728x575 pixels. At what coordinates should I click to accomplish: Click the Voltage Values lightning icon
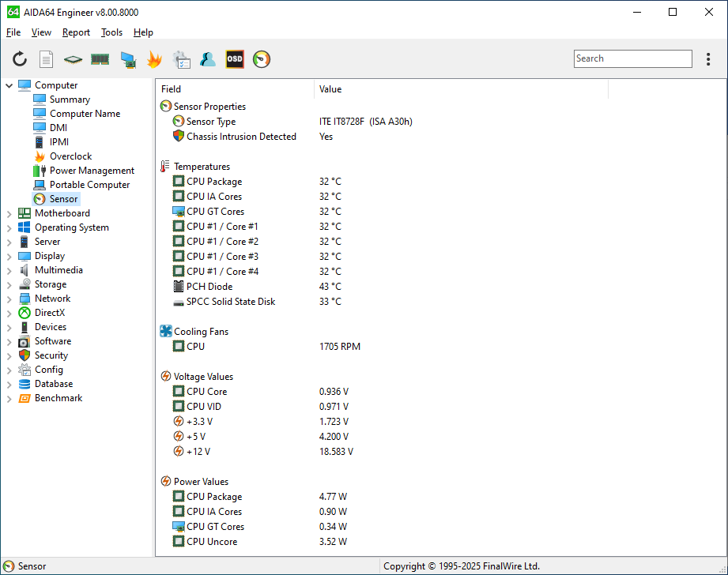(166, 377)
